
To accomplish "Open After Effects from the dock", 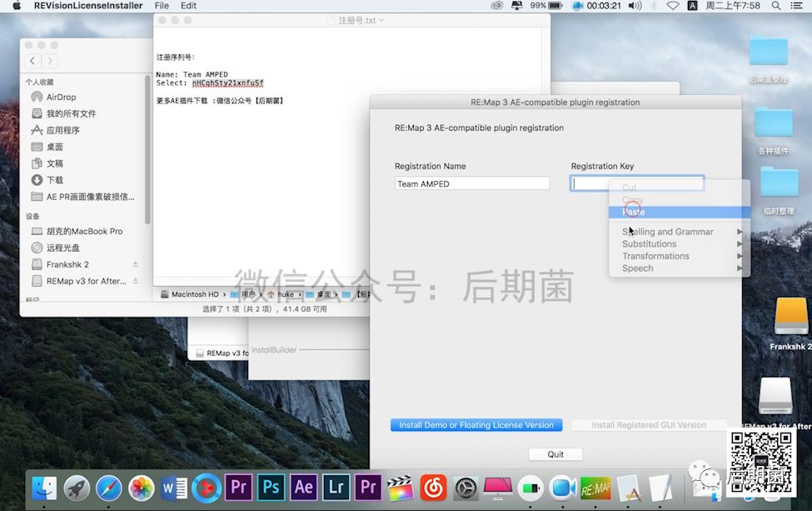I will point(303,488).
